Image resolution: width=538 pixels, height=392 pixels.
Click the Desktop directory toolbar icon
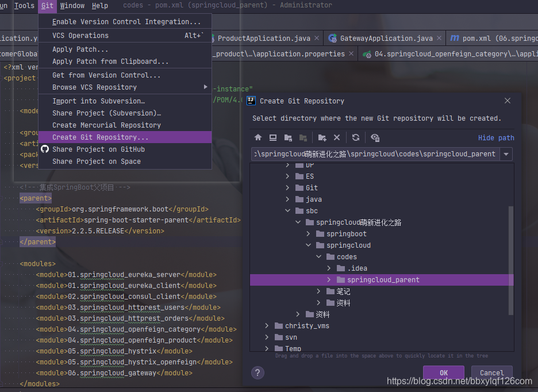(273, 137)
